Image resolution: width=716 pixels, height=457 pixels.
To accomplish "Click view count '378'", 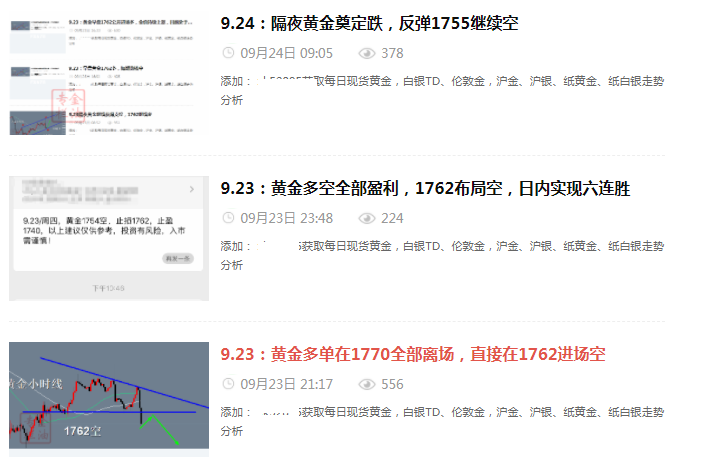I will (x=392, y=53).
